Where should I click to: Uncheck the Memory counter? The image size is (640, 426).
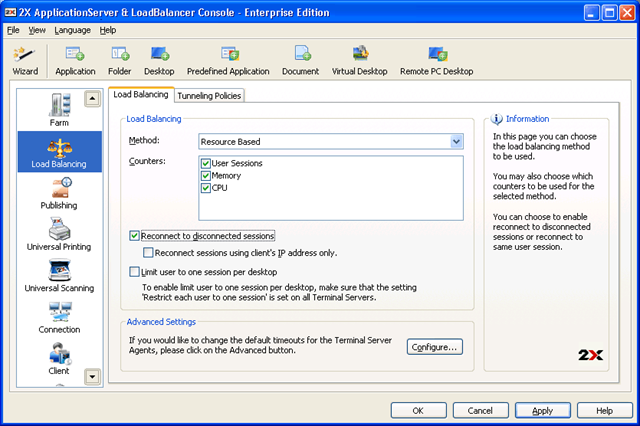[206, 176]
